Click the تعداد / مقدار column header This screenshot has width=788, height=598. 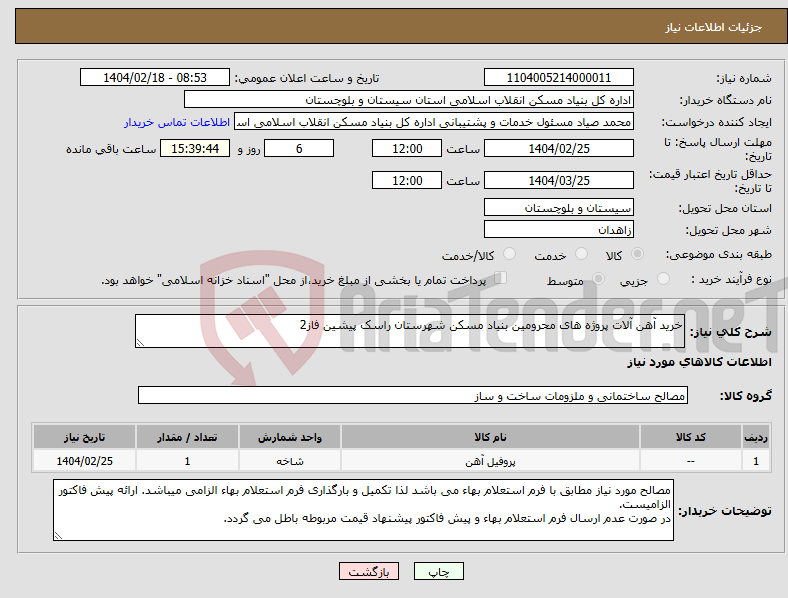click(x=187, y=437)
